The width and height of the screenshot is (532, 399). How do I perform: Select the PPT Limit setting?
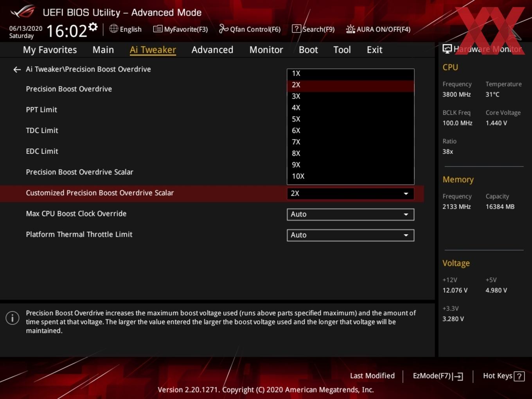(41, 110)
